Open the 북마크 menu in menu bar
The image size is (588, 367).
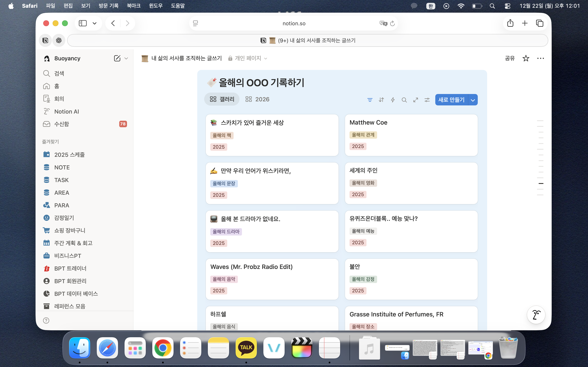point(134,6)
